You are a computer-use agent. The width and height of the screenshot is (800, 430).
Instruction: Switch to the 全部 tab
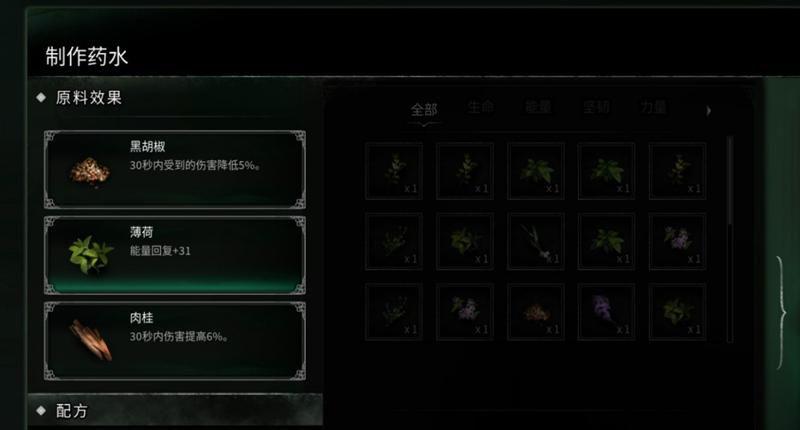coord(424,109)
